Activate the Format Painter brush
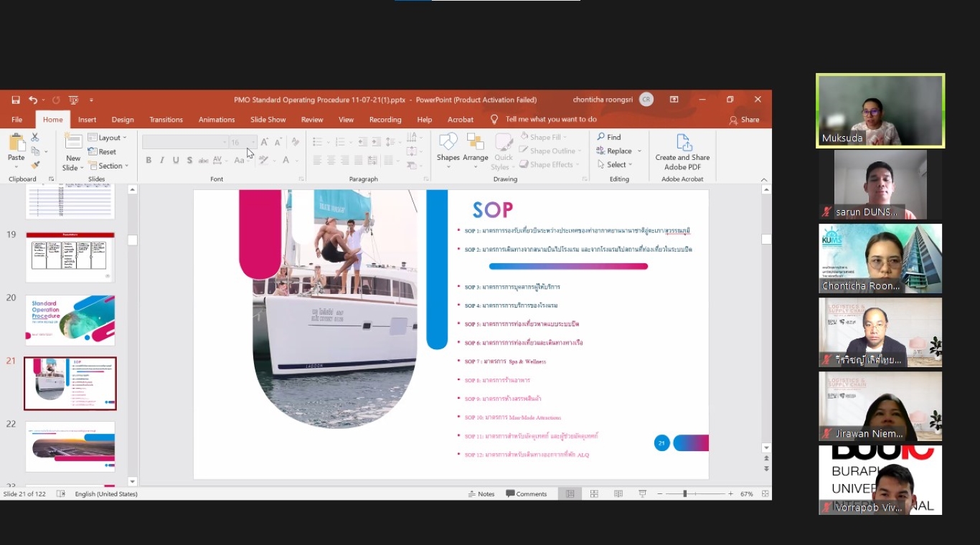 coord(35,165)
